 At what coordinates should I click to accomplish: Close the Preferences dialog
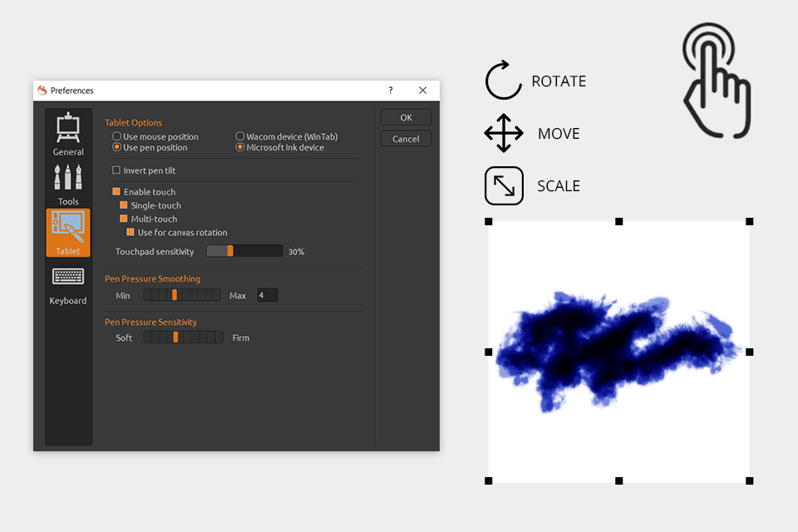pyautogui.click(x=423, y=90)
